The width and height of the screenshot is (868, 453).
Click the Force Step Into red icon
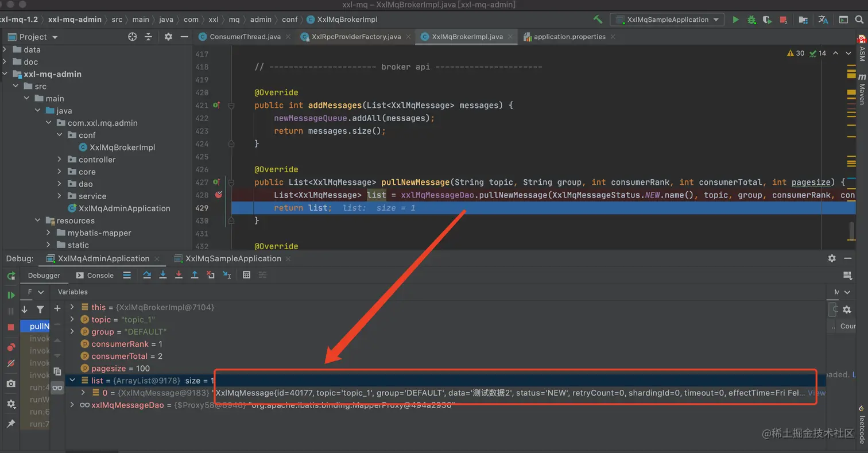tap(179, 275)
